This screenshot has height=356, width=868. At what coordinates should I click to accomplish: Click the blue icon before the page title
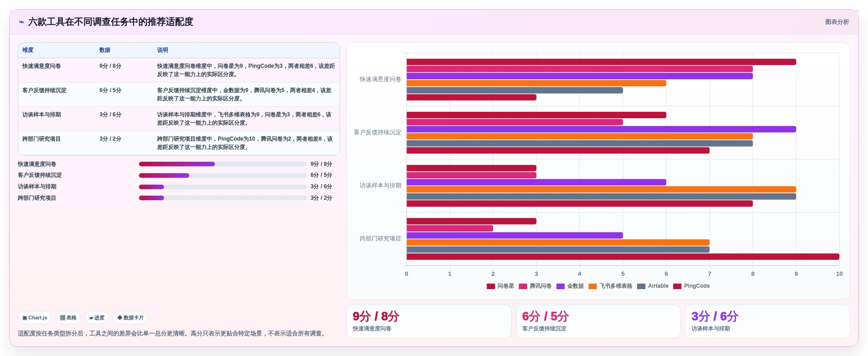[22, 22]
